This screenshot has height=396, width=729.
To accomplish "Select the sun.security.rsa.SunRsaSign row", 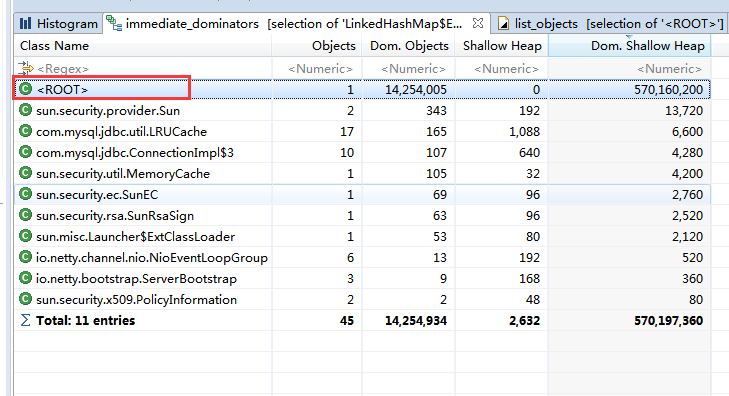I will pyautogui.click(x=362, y=216).
